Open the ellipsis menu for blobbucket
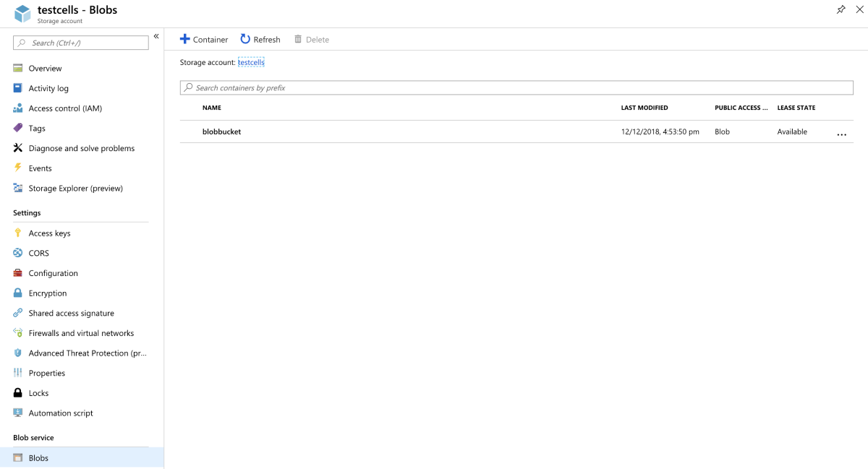 point(841,134)
